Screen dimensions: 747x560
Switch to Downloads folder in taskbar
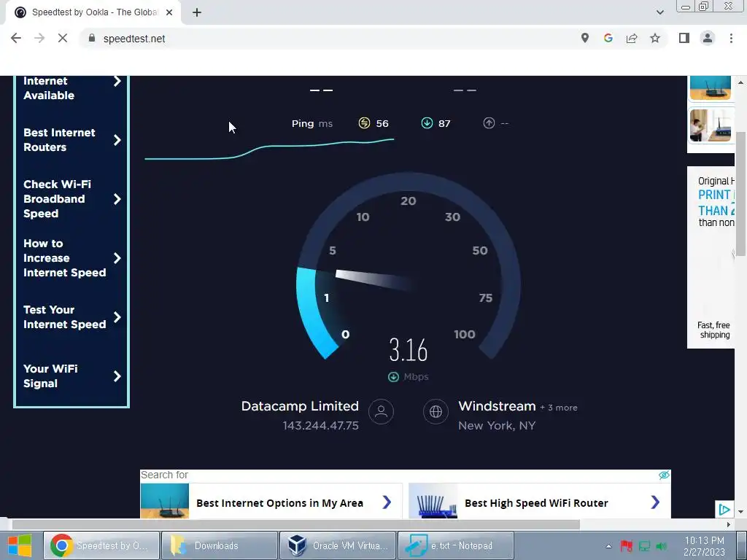point(219,545)
